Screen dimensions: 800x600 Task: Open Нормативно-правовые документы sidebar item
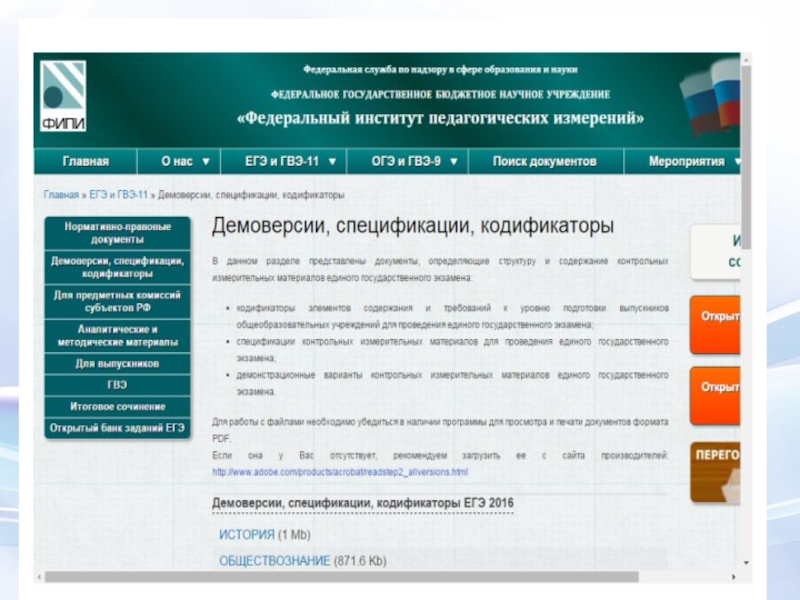pyautogui.click(x=117, y=233)
